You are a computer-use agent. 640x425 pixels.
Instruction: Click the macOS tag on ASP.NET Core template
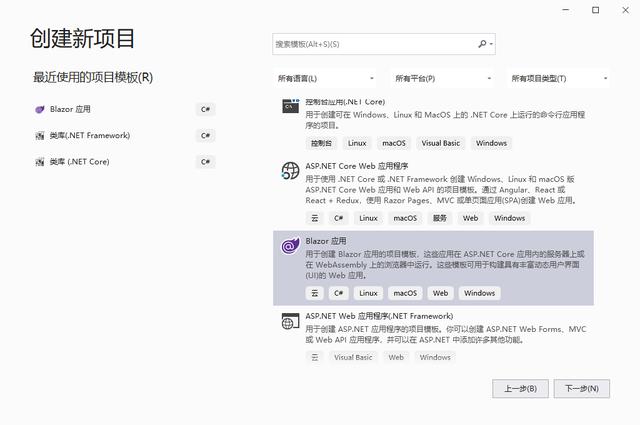(x=405, y=218)
